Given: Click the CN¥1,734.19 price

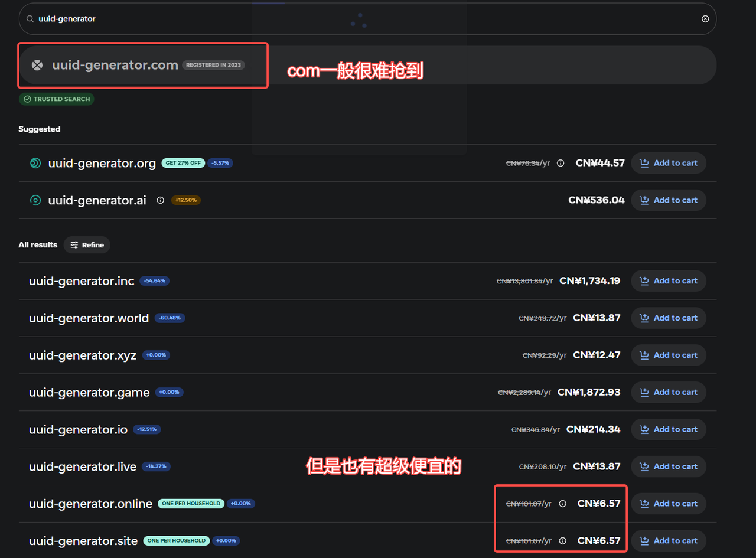Looking at the screenshot, I should point(590,281).
